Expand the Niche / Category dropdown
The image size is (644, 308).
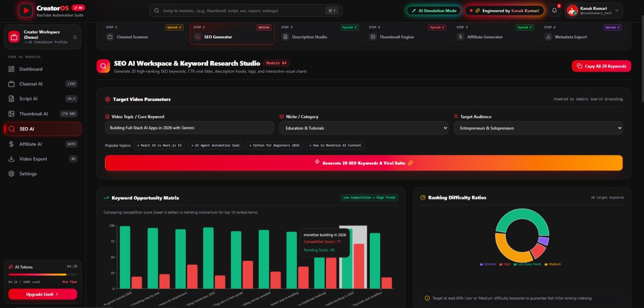point(364,128)
